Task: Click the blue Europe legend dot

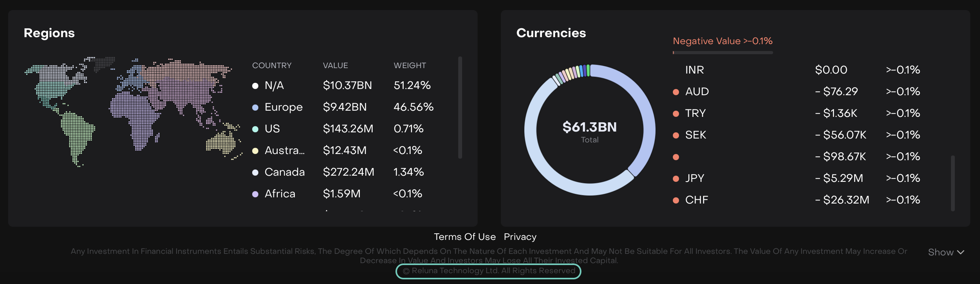Action: tap(255, 108)
